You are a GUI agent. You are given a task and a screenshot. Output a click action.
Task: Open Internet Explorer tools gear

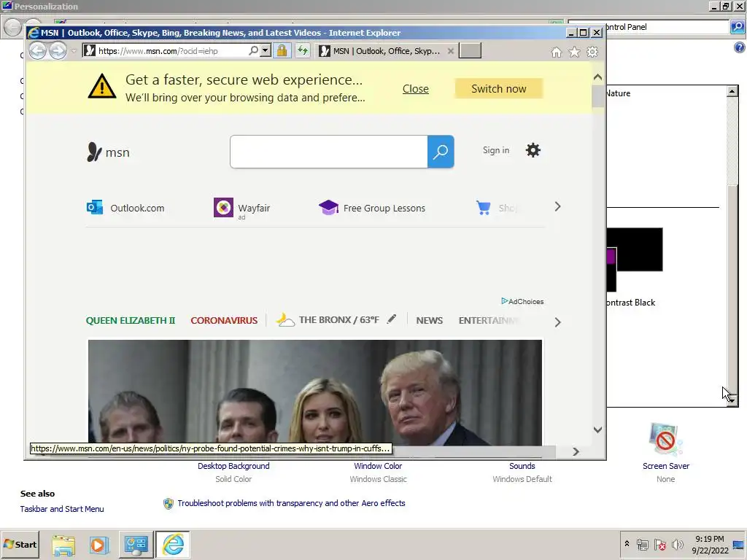pos(592,52)
